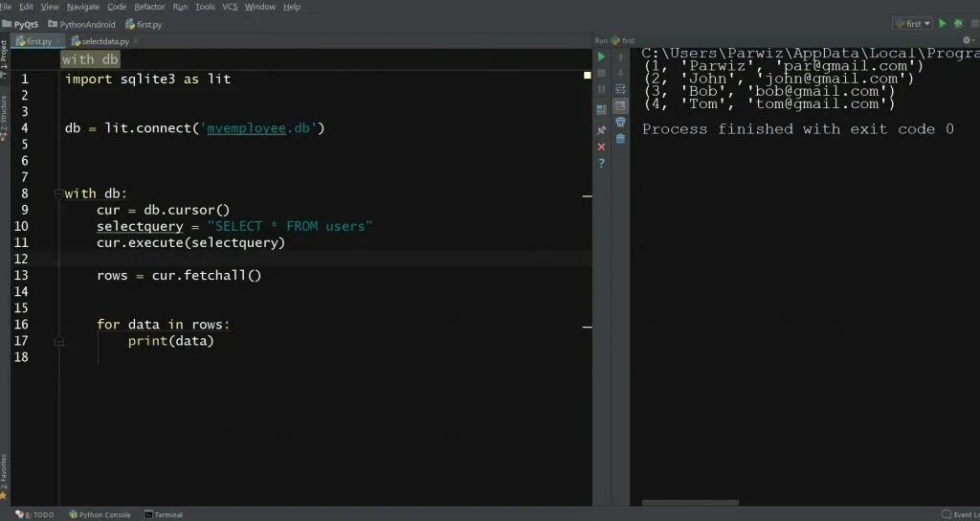The image size is (980, 521).
Task: Click 'cur.execute(selectquery)' on line 11
Action: [190, 242]
